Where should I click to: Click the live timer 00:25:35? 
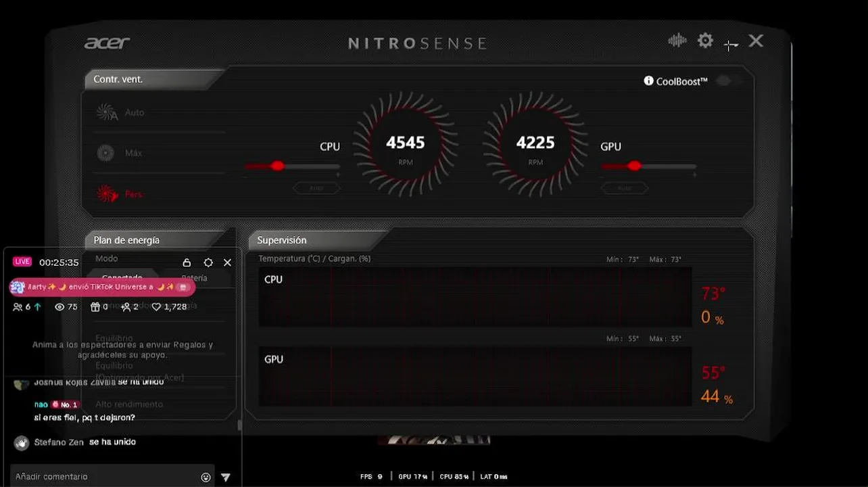tap(59, 262)
